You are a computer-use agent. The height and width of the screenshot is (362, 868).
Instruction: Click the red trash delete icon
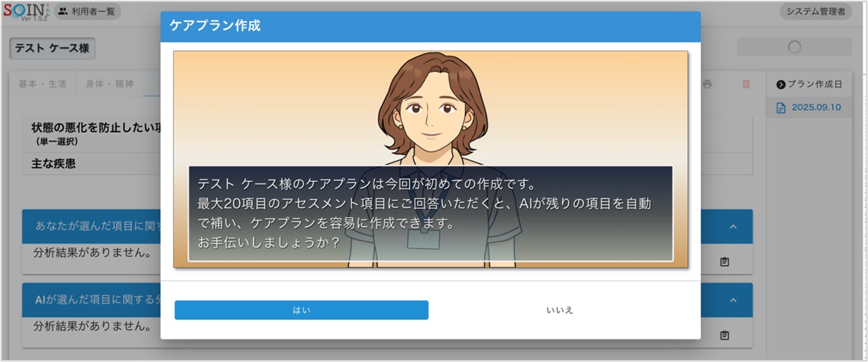pyautogui.click(x=746, y=84)
